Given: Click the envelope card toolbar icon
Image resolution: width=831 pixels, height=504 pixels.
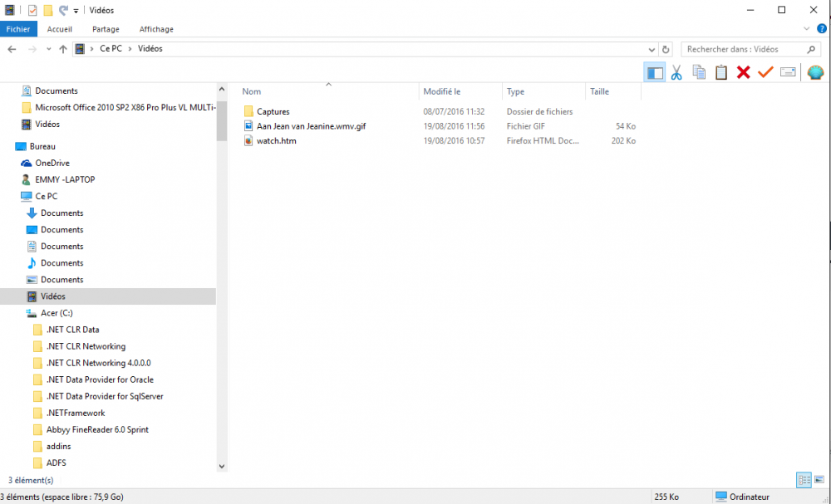Looking at the screenshot, I should [x=788, y=72].
